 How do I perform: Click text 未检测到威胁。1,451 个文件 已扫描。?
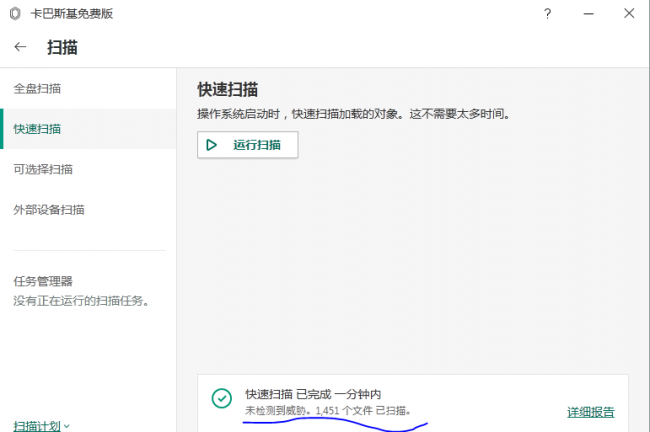(x=328, y=411)
